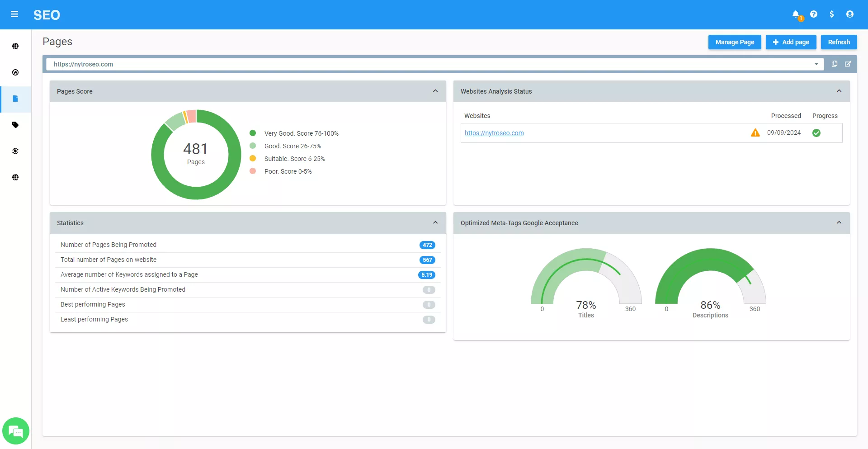The width and height of the screenshot is (868, 449).
Task: Open the https://nytroseo.com link in table
Action: (494, 133)
